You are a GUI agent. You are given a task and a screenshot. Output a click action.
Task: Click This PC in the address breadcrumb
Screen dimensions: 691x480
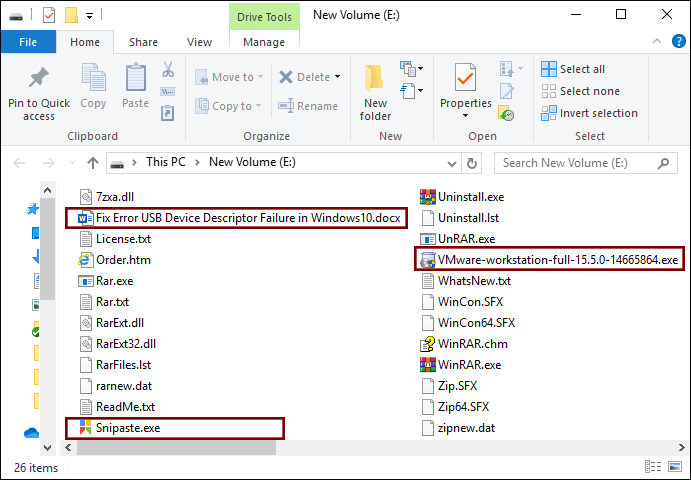[166, 162]
